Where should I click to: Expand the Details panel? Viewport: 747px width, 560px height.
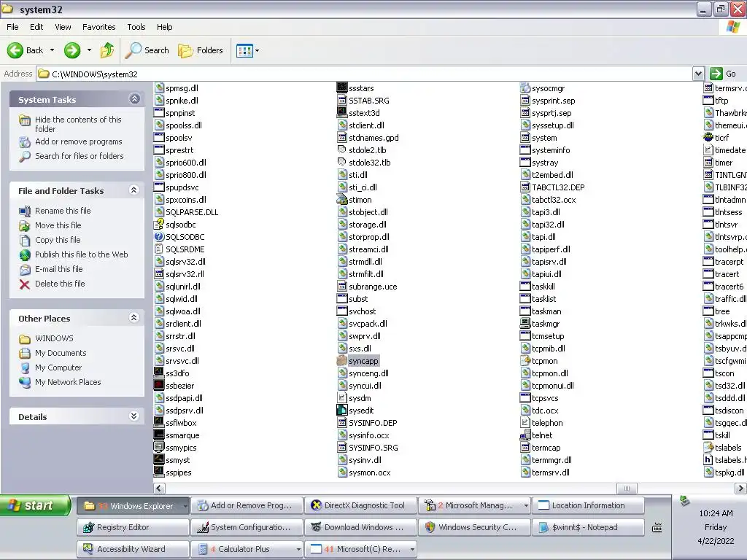[134, 416]
